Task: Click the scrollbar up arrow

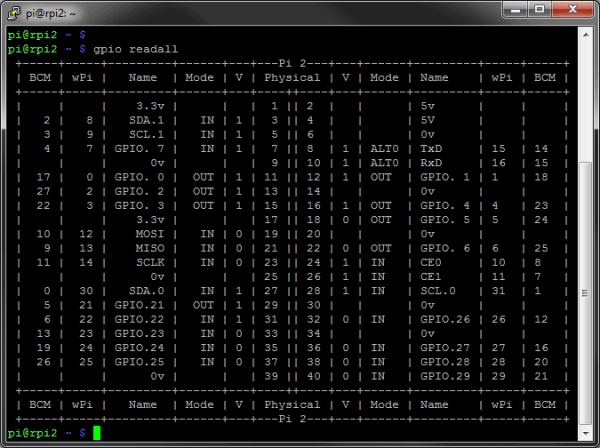Action: pos(585,35)
